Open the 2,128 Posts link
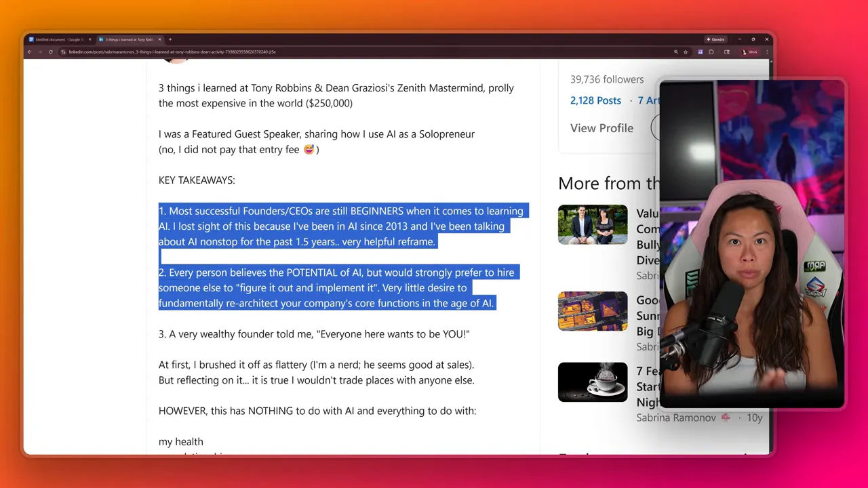Screen dimensions: 868x488 595,100
